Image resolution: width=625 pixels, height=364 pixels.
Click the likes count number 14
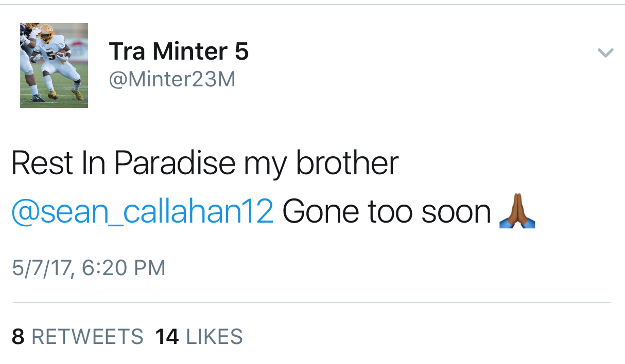coord(167,337)
